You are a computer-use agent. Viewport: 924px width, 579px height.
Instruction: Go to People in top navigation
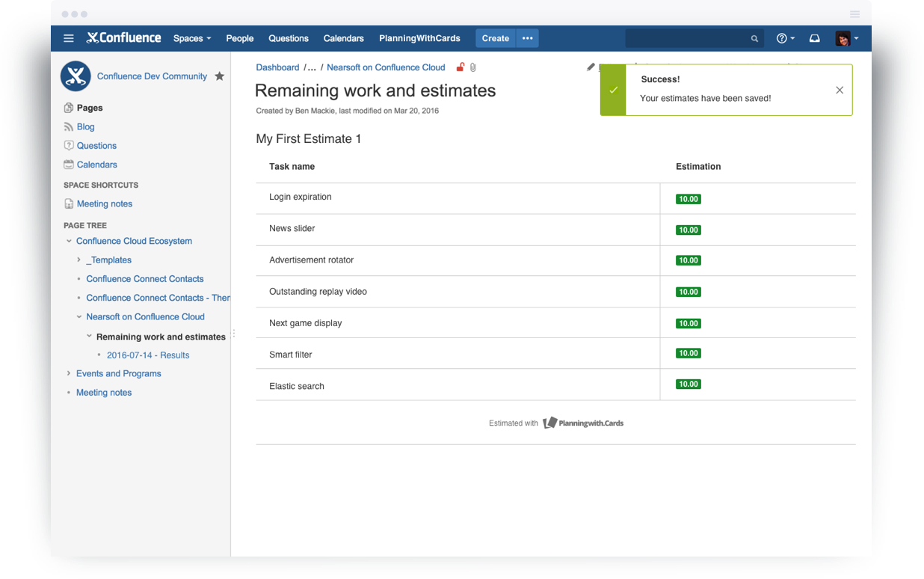tap(240, 38)
